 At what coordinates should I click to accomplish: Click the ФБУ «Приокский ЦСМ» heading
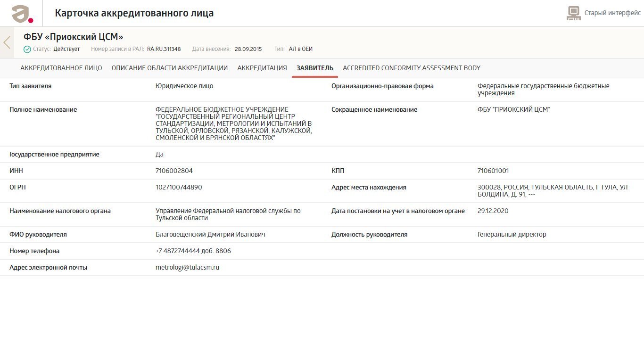74,37
